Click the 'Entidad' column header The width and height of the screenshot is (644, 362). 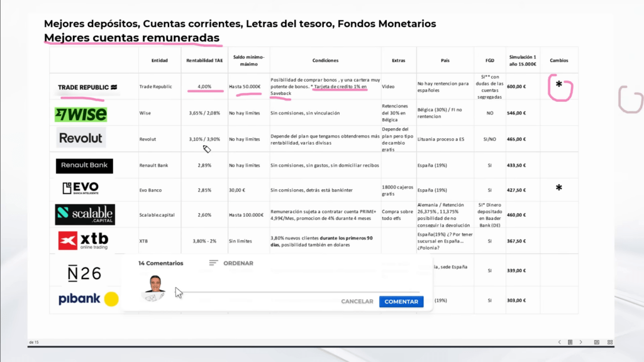159,60
